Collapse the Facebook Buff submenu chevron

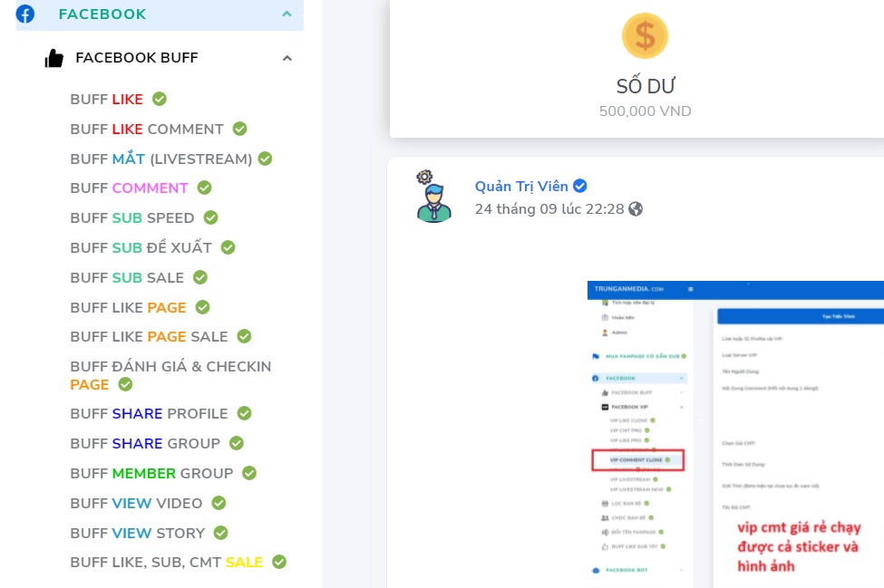287,58
